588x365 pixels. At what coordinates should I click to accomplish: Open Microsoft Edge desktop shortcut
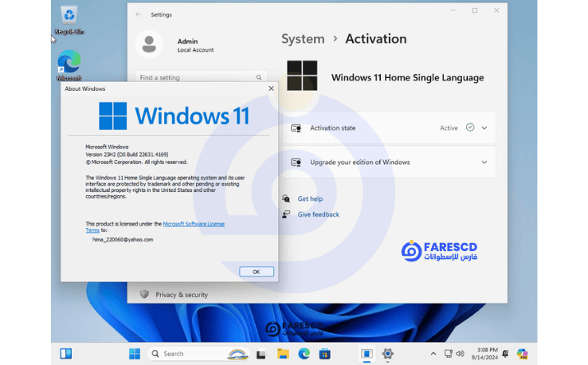click(x=69, y=65)
